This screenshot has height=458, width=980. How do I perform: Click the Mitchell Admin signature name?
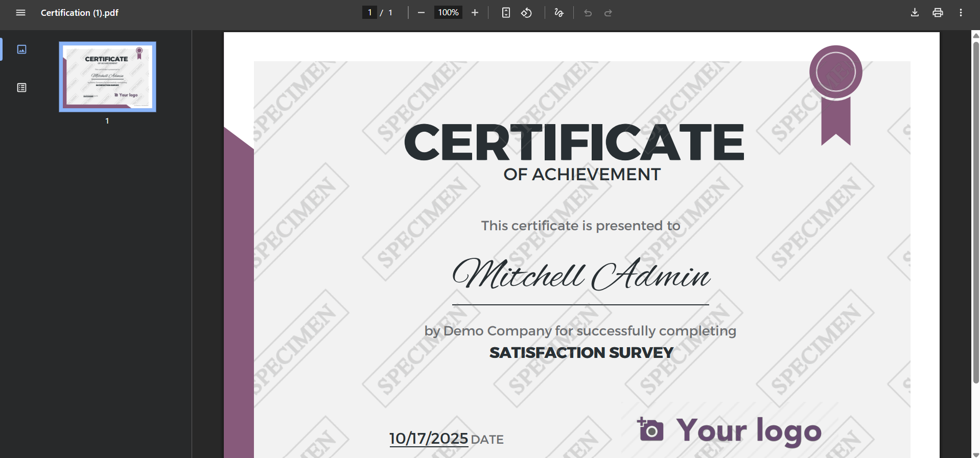point(581,274)
